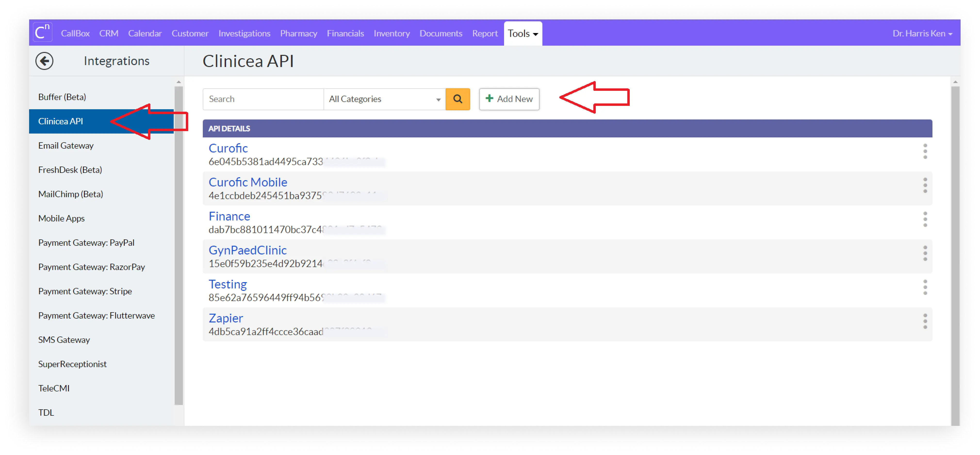This screenshot has height=455, width=980.
Task: Open the Customer menu
Action: point(190,34)
